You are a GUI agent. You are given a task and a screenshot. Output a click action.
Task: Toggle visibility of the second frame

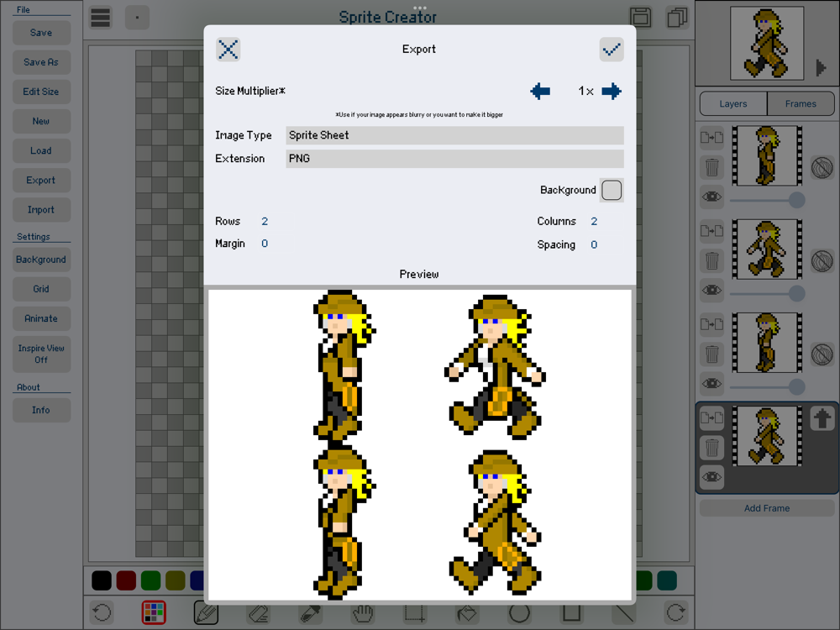pyautogui.click(x=712, y=290)
